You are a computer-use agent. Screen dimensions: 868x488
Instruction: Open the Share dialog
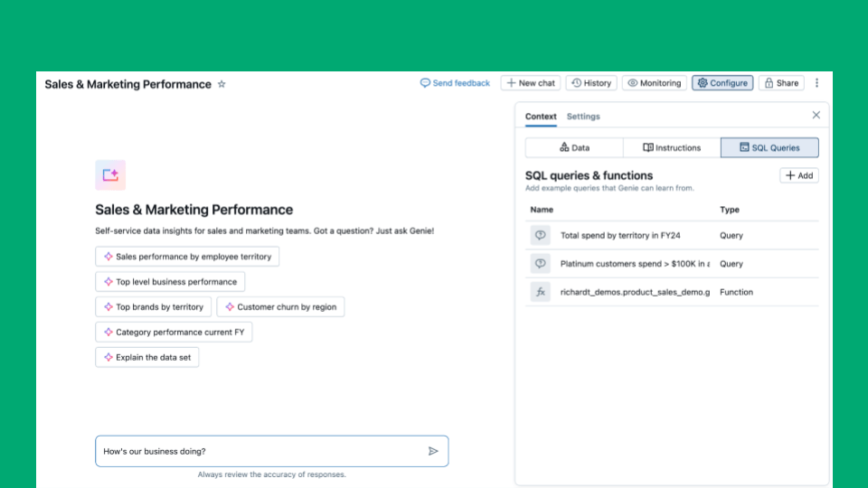click(x=781, y=83)
